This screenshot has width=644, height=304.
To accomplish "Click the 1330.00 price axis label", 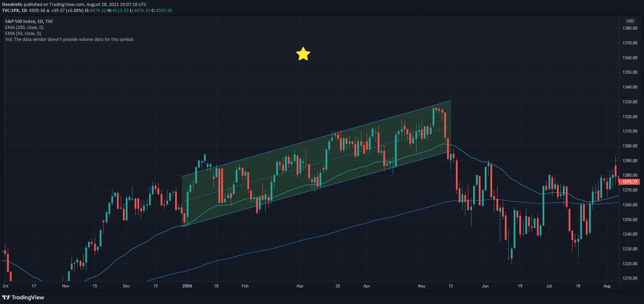I will [x=630, y=102].
